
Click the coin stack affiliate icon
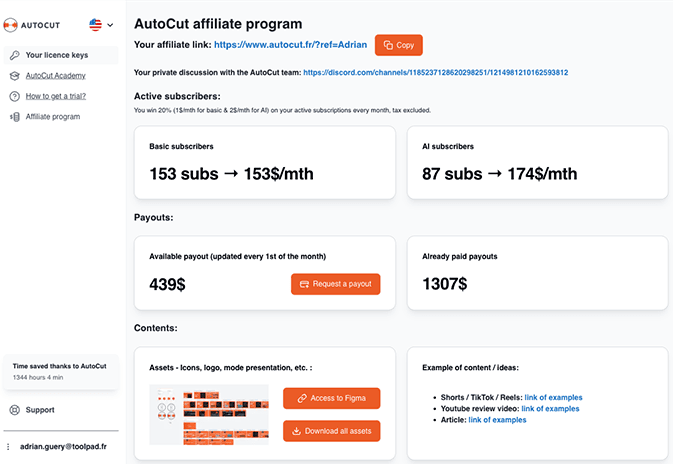coord(15,117)
